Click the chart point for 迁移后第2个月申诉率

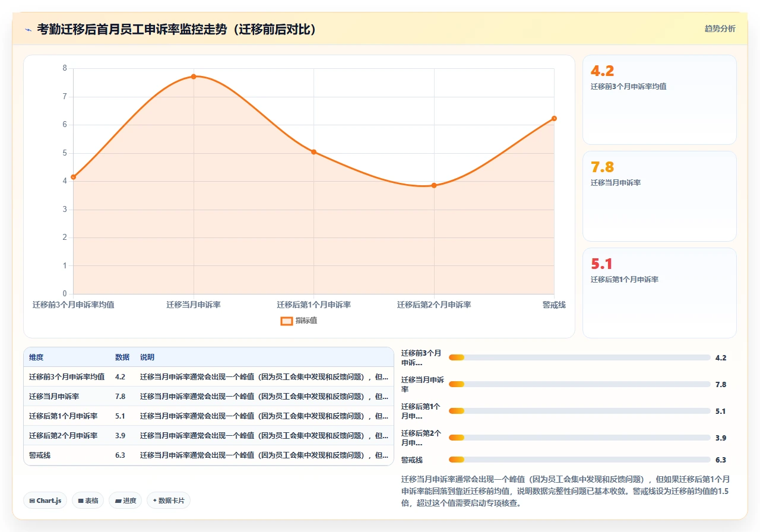pyautogui.click(x=434, y=185)
